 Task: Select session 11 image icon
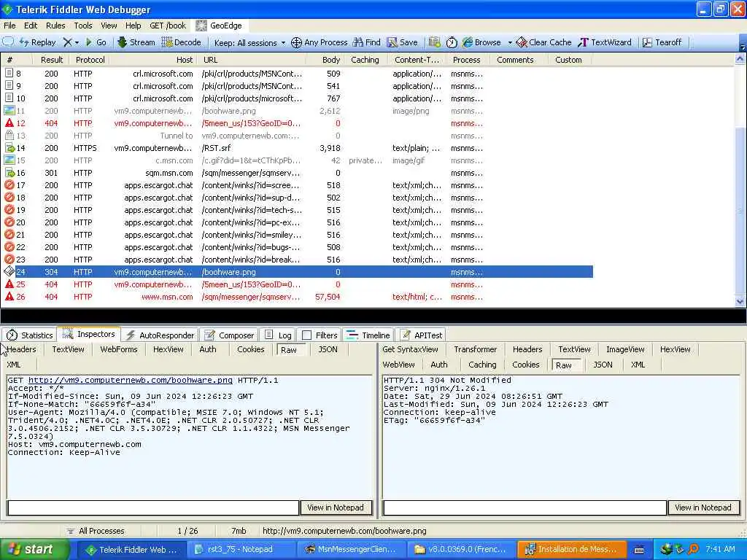[x=9, y=111]
